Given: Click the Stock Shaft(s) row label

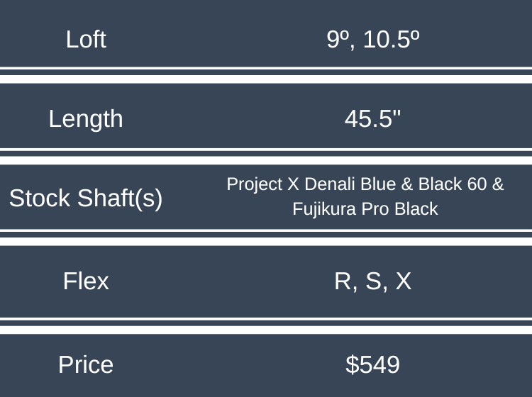Looking at the screenshot, I should (86, 198).
